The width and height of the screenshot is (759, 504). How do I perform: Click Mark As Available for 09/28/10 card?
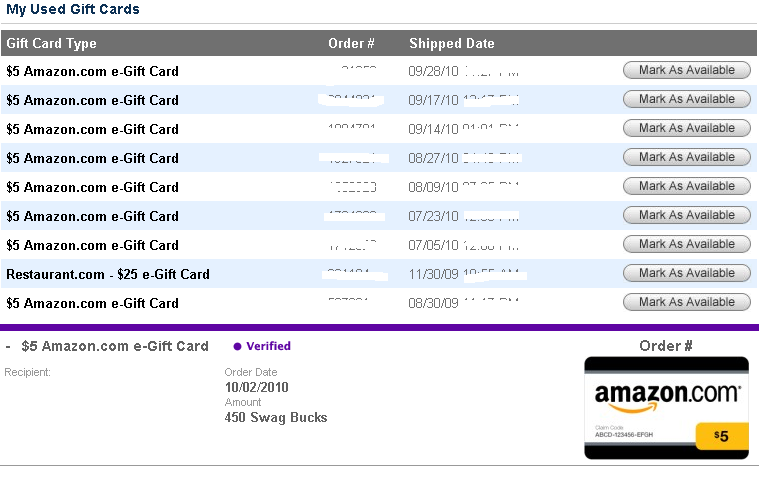pos(686,70)
